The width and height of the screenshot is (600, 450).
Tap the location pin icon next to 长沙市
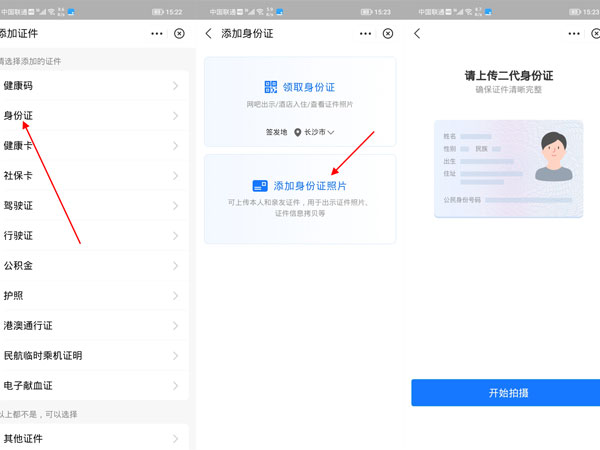point(297,132)
